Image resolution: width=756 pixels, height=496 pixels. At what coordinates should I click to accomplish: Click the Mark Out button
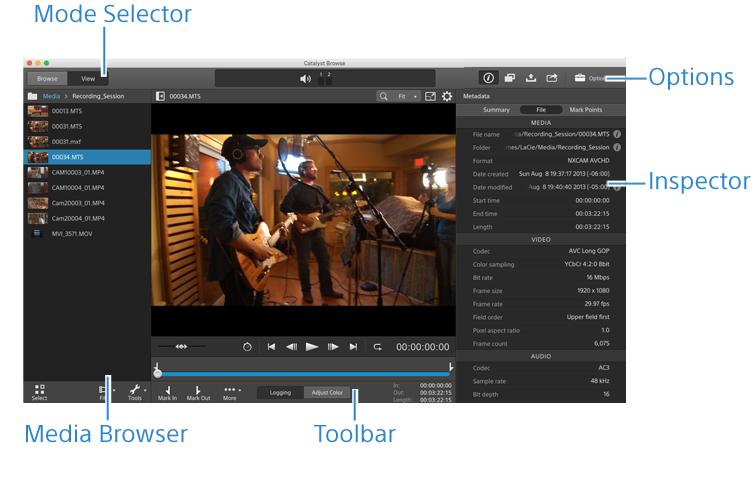pyautogui.click(x=198, y=391)
